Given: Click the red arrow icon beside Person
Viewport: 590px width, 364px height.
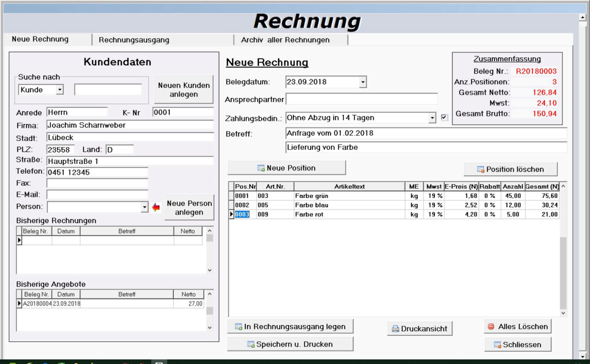Looking at the screenshot, I should 156,207.
